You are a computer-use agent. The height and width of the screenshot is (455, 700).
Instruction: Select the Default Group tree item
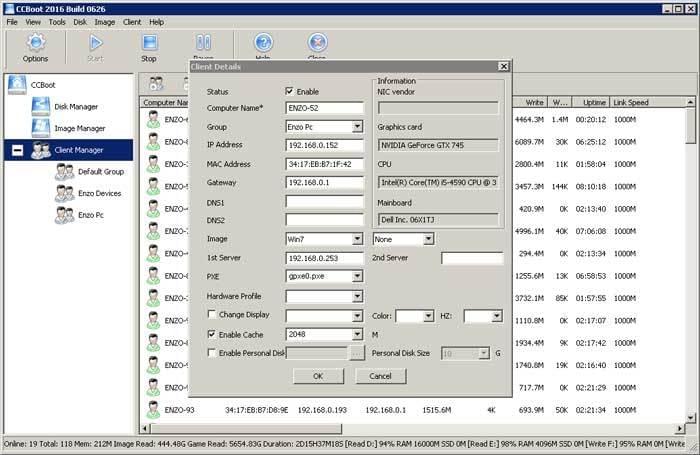coord(100,172)
